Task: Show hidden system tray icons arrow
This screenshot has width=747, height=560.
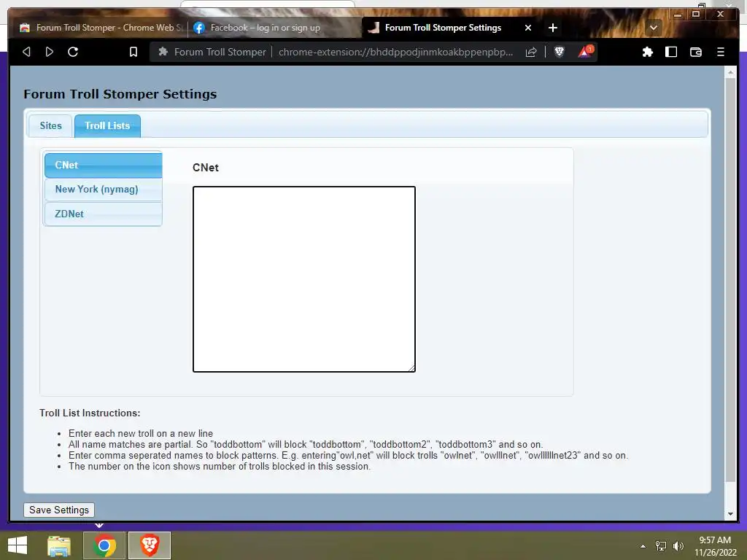Action: pyautogui.click(x=643, y=546)
